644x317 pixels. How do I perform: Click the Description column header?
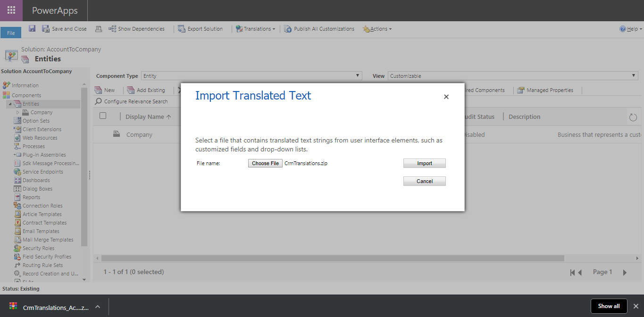[x=524, y=117]
